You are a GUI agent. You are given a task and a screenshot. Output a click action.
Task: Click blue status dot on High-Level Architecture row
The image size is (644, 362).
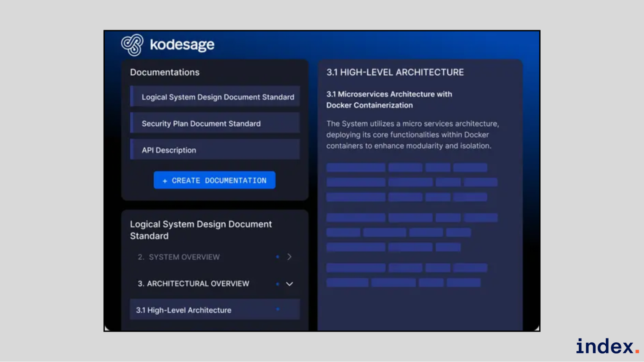click(x=278, y=309)
